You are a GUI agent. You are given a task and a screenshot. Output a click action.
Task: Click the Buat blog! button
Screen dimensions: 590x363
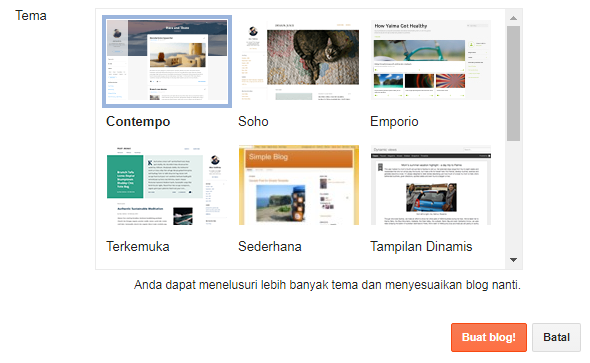point(489,337)
